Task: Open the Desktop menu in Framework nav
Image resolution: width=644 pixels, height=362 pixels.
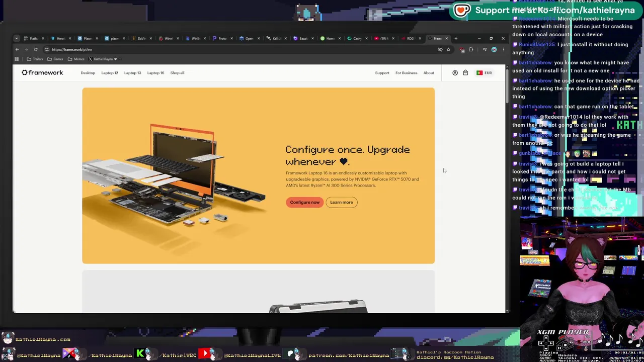Action: coord(88,73)
